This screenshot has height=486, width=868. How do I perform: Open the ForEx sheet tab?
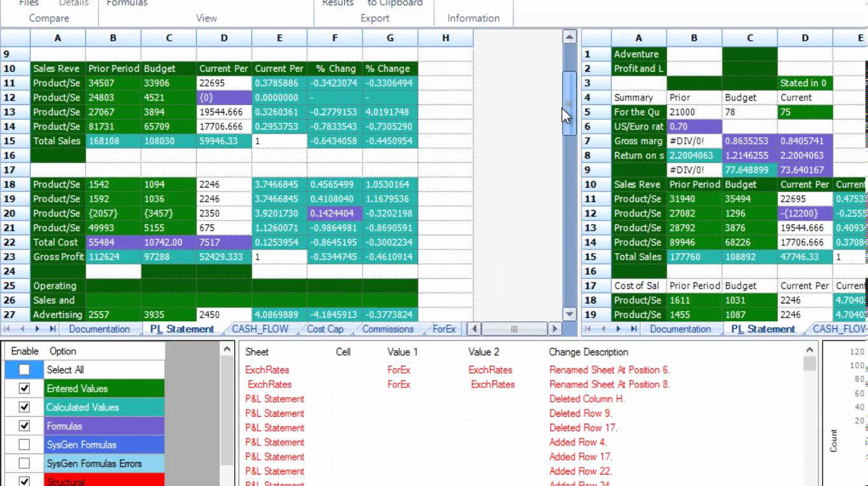click(444, 329)
